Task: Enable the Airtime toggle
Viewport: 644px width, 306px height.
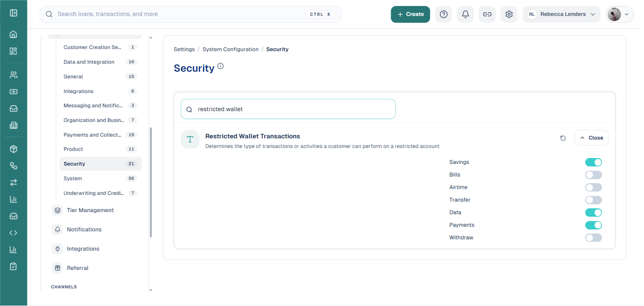Action: coord(594,187)
